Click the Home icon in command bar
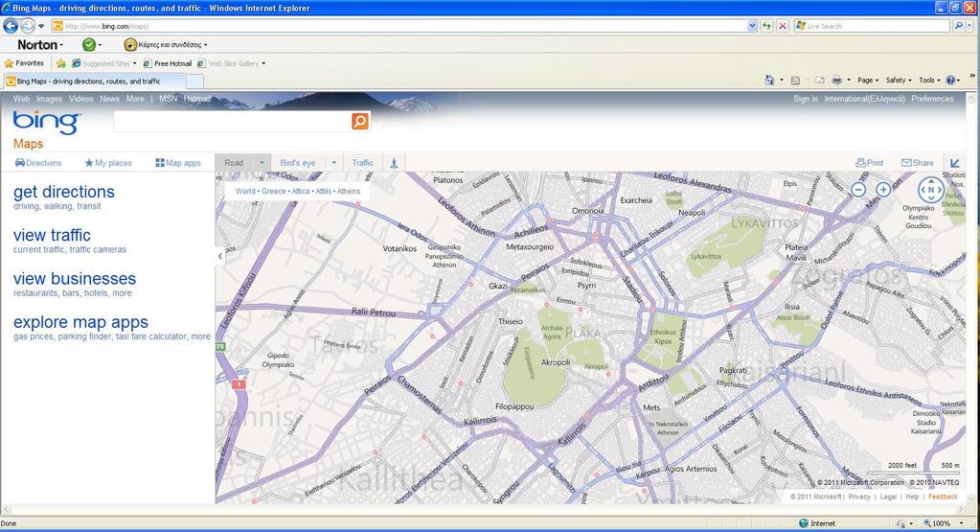 [x=769, y=80]
